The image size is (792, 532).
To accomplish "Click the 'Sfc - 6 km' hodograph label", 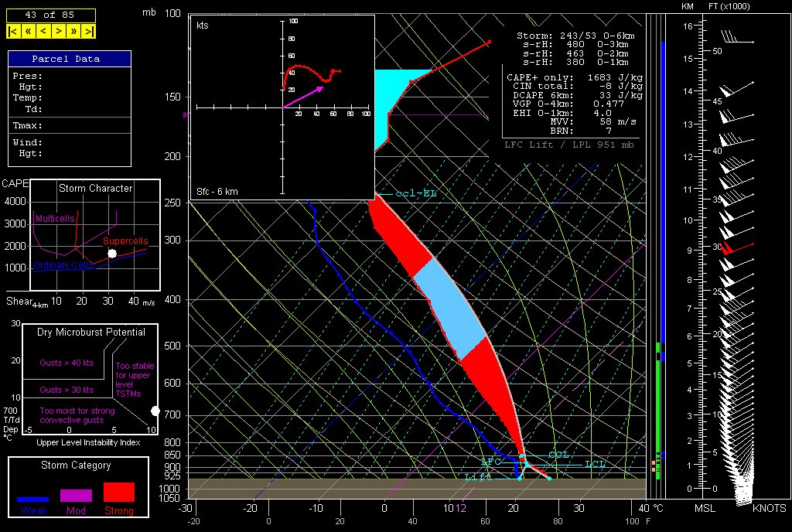I will (217, 190).
